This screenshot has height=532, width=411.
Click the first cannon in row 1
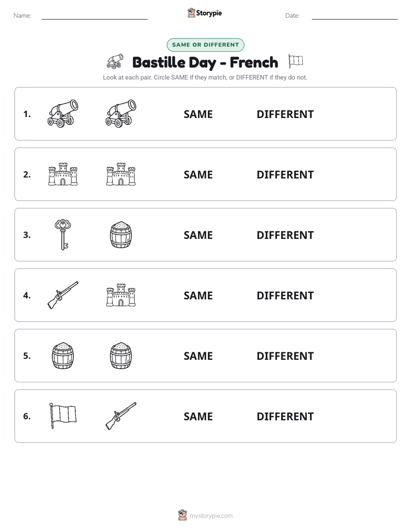[63, 113]
